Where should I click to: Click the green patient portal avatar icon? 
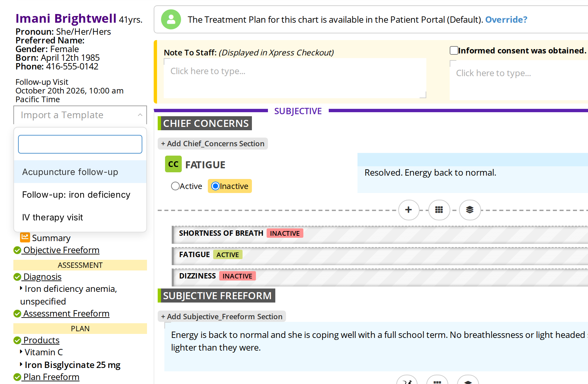pyautogui.click(x=171, y=19)
